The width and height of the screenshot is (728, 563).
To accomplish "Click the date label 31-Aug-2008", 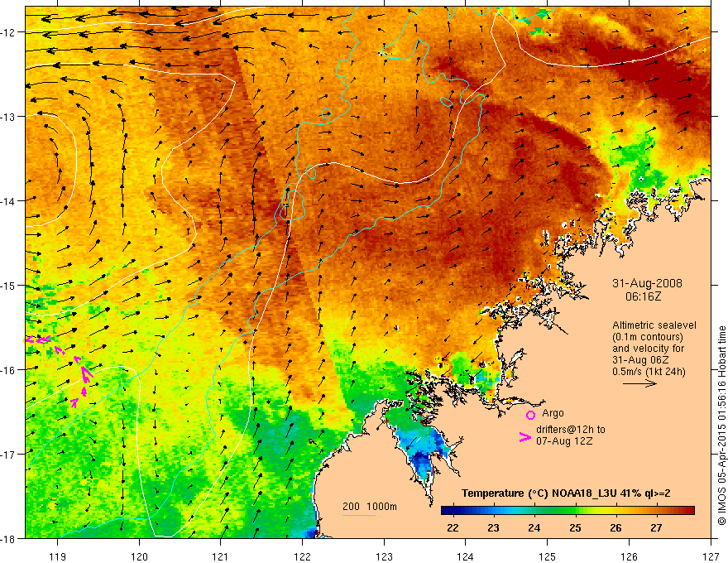I will (647, 283).
